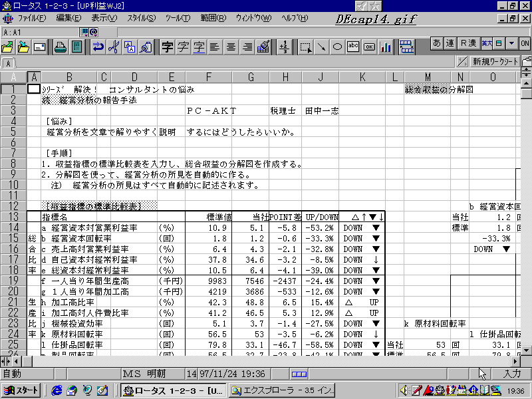
Task: Click the Print icon in toolbar
Action: click(60, 47)
